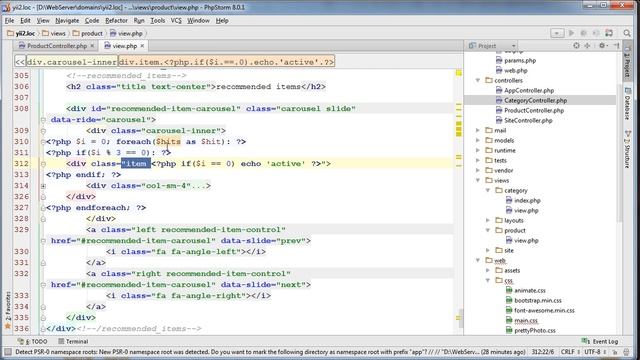640x360 pixels.
Task: Fold the foreach block at line 310
Action: pyautogui.click(x=43, y=142)
